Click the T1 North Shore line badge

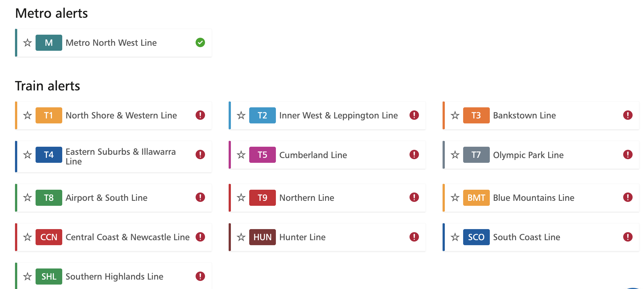pyautogui.click(x=49, y=115)
